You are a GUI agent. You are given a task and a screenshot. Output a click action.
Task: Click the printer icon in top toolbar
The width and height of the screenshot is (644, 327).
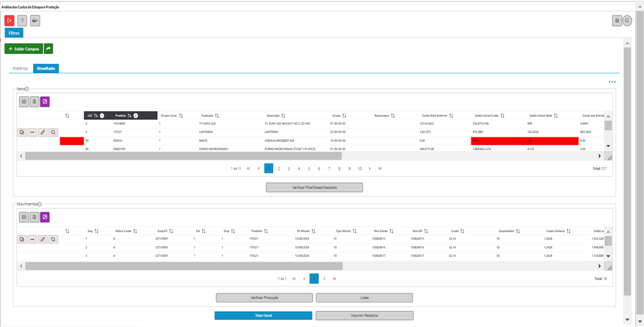[35, 21]
